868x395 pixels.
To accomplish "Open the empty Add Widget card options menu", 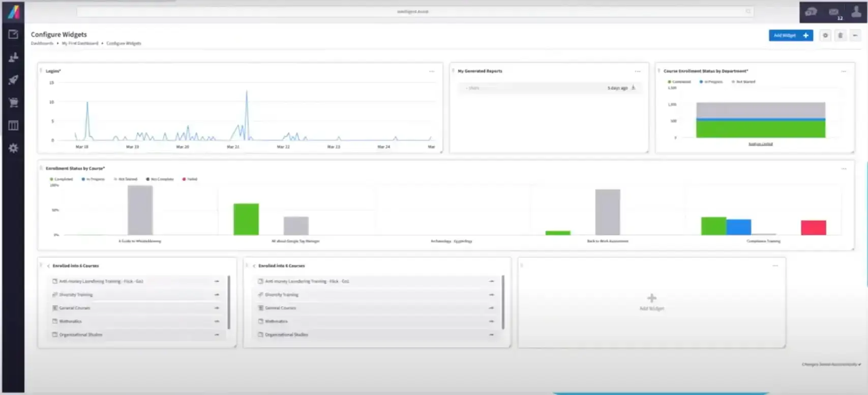I will 775,266.
